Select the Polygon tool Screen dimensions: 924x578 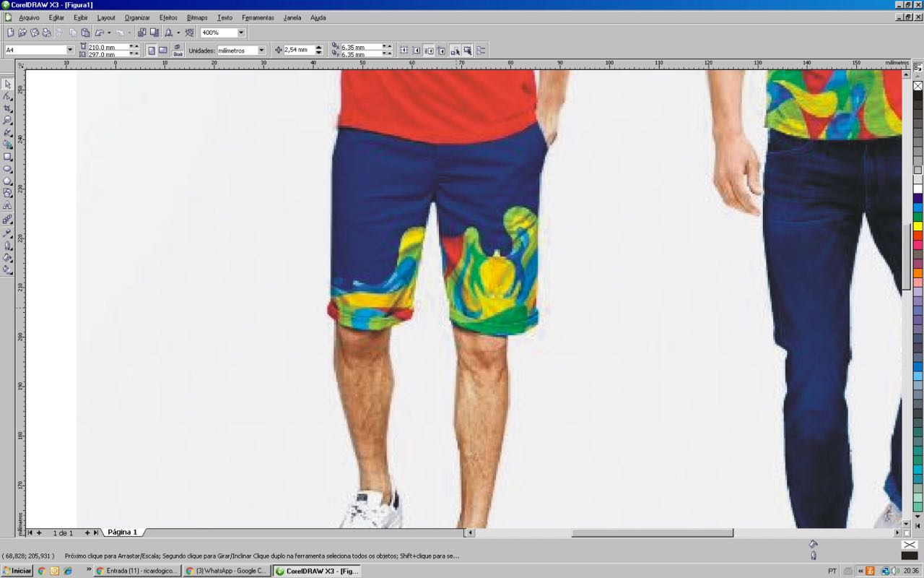click(8, 181)
